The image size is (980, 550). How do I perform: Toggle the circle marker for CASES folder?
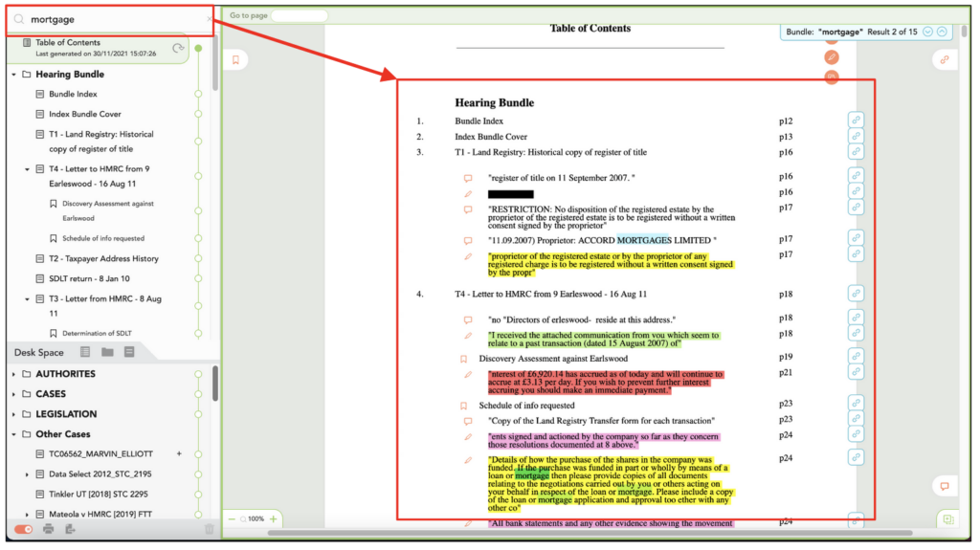[x=198, y=394]
